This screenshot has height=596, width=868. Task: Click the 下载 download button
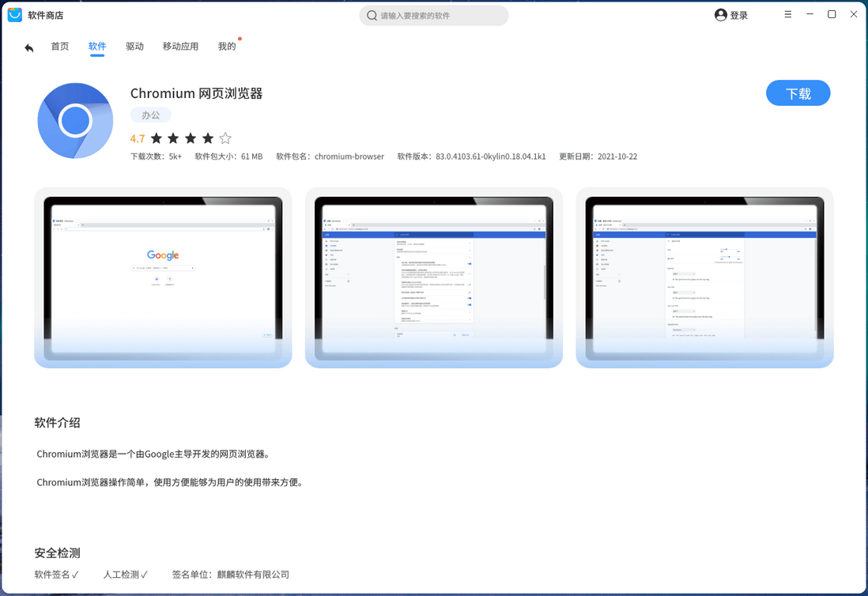click(x=798, y=92)
